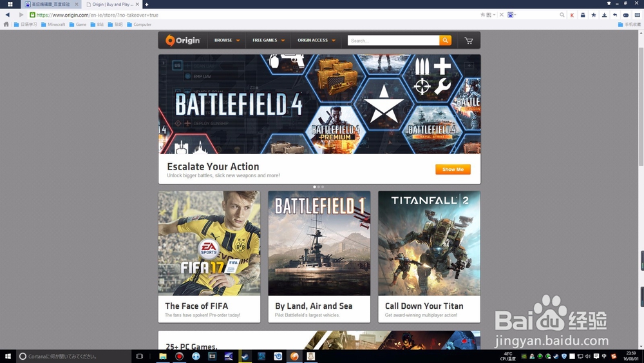Click the gamepad toolbar icon

626,15
